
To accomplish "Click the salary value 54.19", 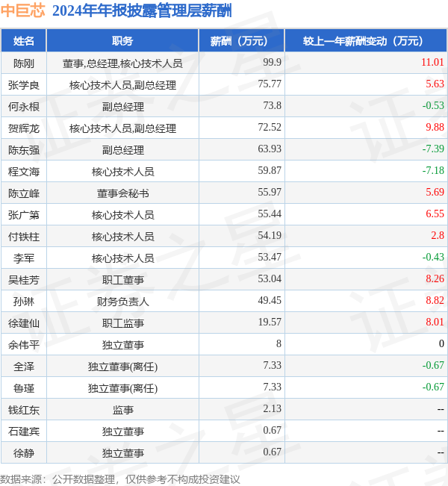I will [x=270, y=235].
